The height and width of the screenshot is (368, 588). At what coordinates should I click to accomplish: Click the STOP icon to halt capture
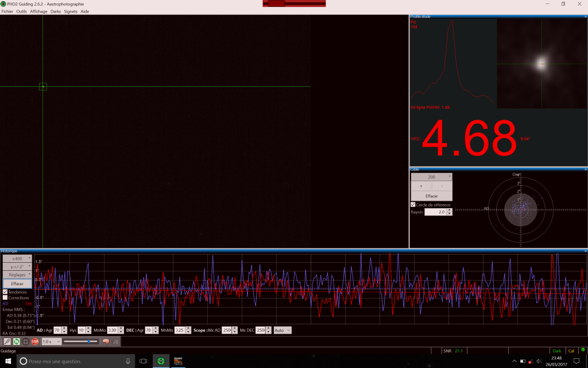pos(34,342)
